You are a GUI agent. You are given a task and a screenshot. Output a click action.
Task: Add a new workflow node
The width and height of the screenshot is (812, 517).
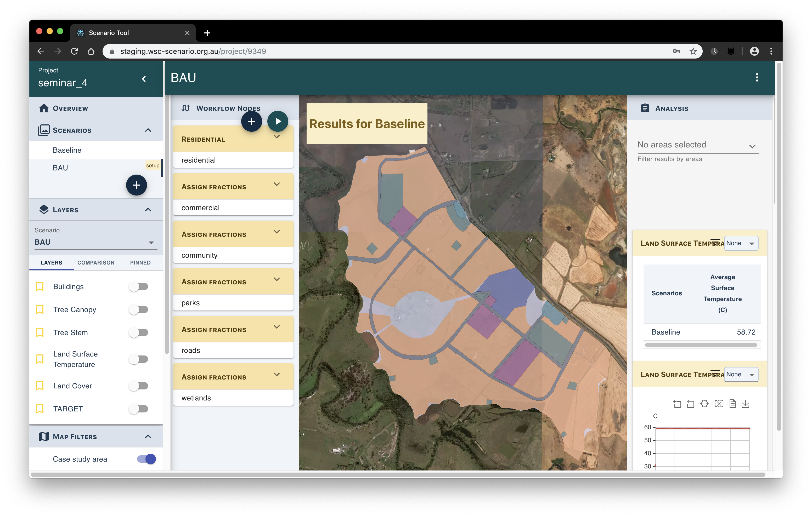pyautogui.click(x=251, y=121)
